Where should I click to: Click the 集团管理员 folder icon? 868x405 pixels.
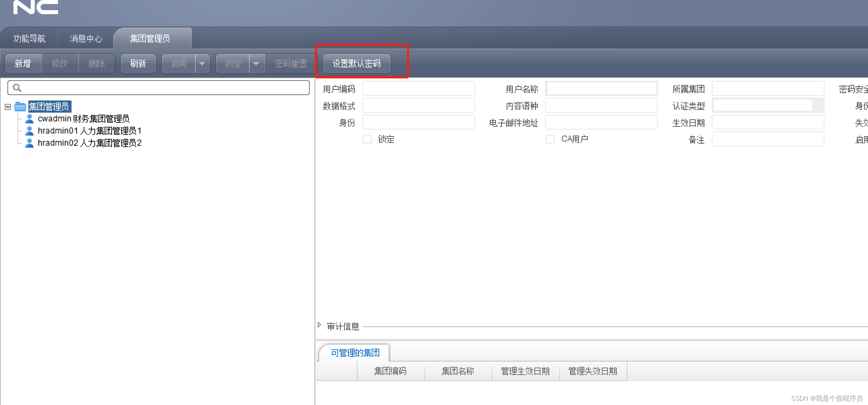(20, 106)
